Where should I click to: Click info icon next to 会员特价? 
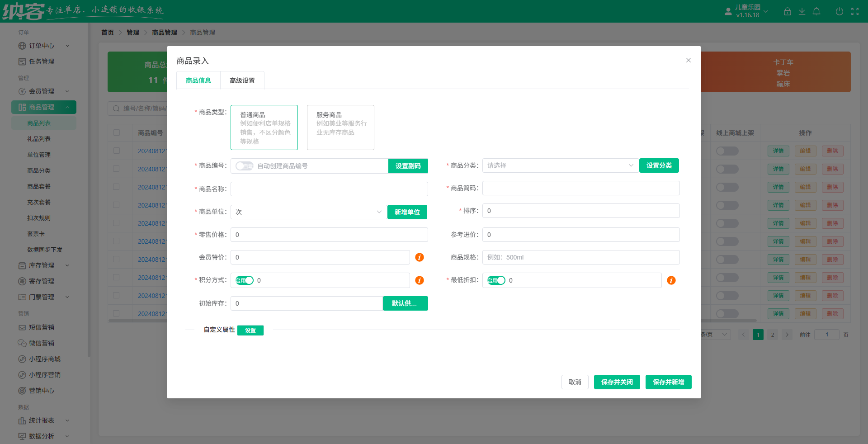pos(420,257)
